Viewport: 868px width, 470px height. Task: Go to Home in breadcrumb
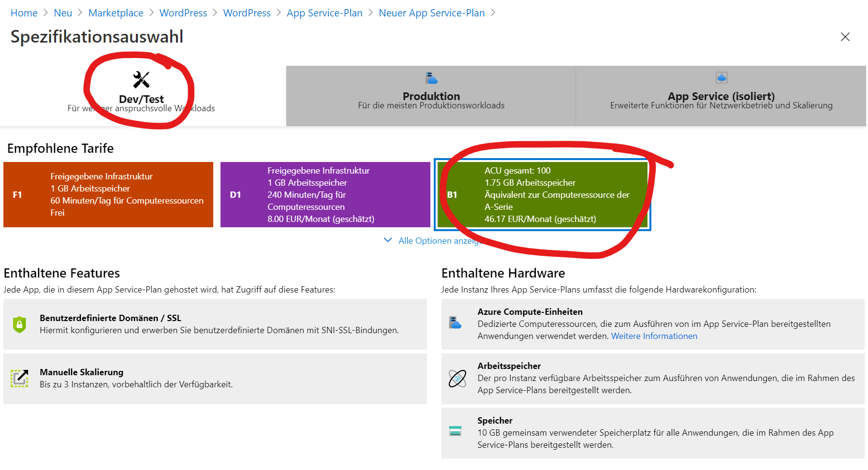24,13
